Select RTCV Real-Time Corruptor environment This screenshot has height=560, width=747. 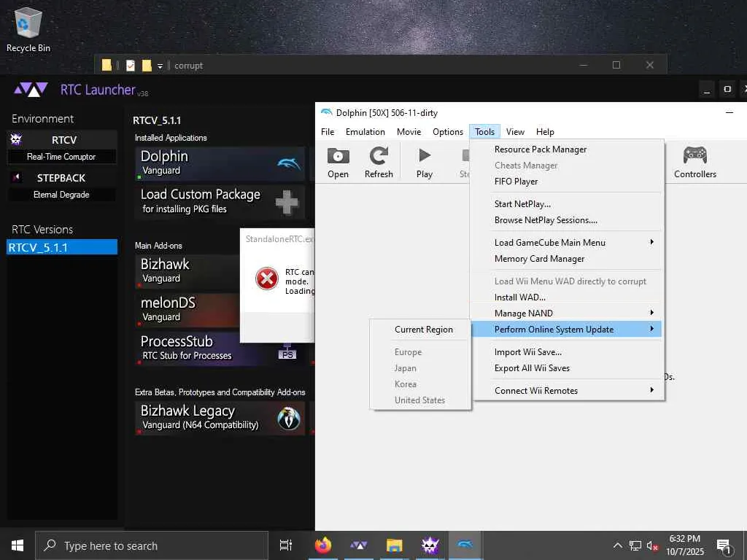coord(61,147)
